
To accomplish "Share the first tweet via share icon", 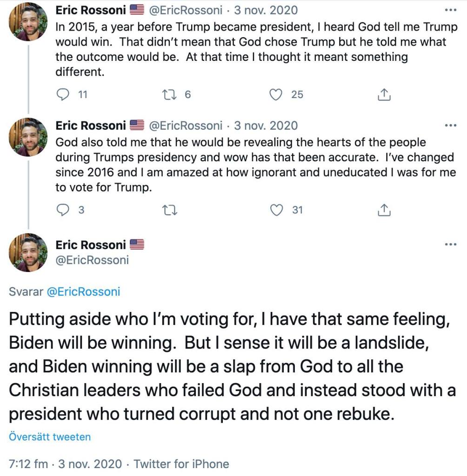I will [x=384, y=95].
